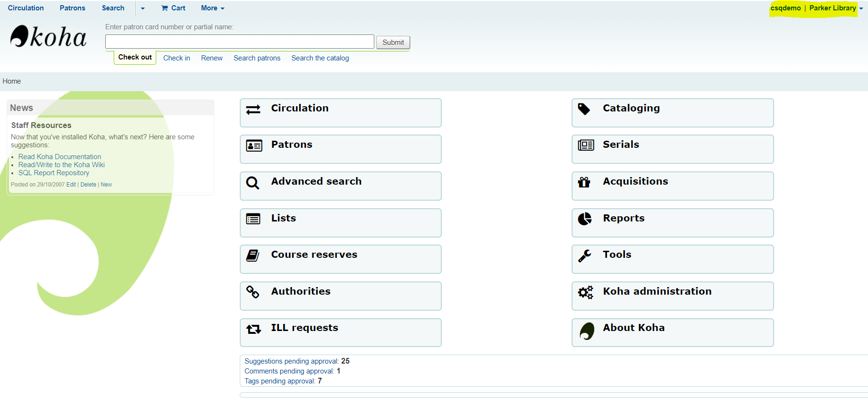Click the Acquisitions gift icon
Image resolution: width=868 pixels, height=399 pixels.
click(584, 182)
